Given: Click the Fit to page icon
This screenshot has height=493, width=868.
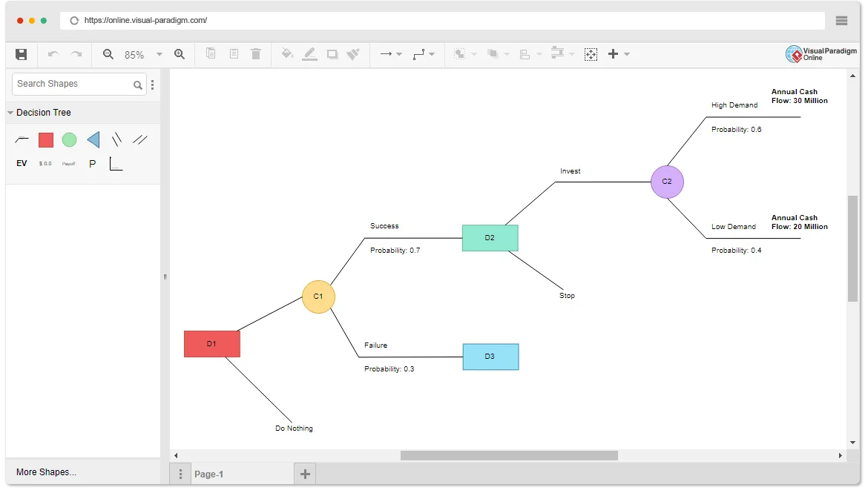Looking at the screenshot, I should pyautogui.click(x=591, y=54).
